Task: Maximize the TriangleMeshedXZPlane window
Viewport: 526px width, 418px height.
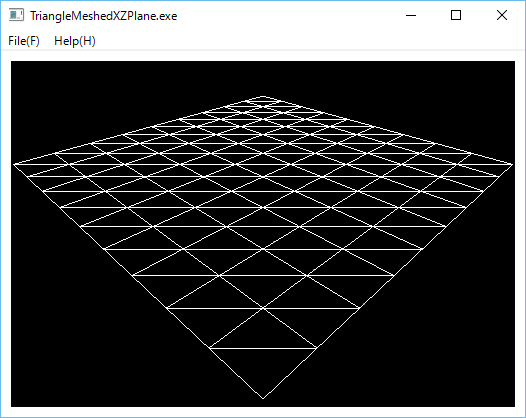Action: tap(456, 15)
